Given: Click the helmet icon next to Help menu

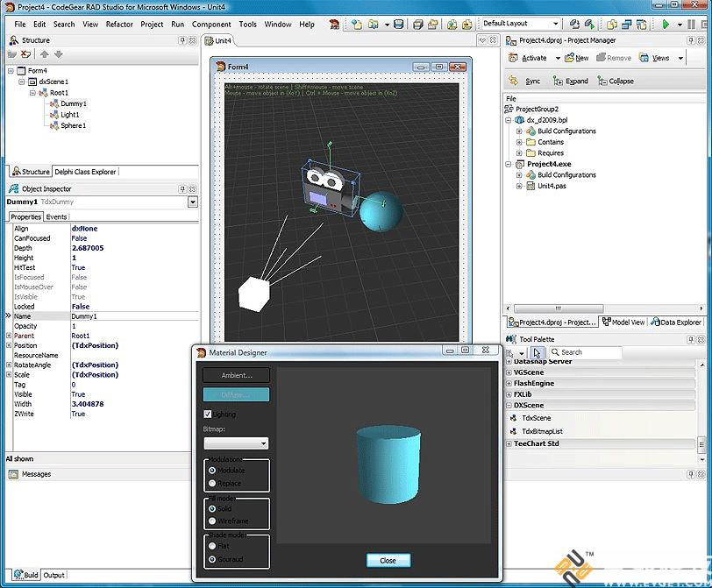Looking at the screenshot, I should tap(335, 24).
